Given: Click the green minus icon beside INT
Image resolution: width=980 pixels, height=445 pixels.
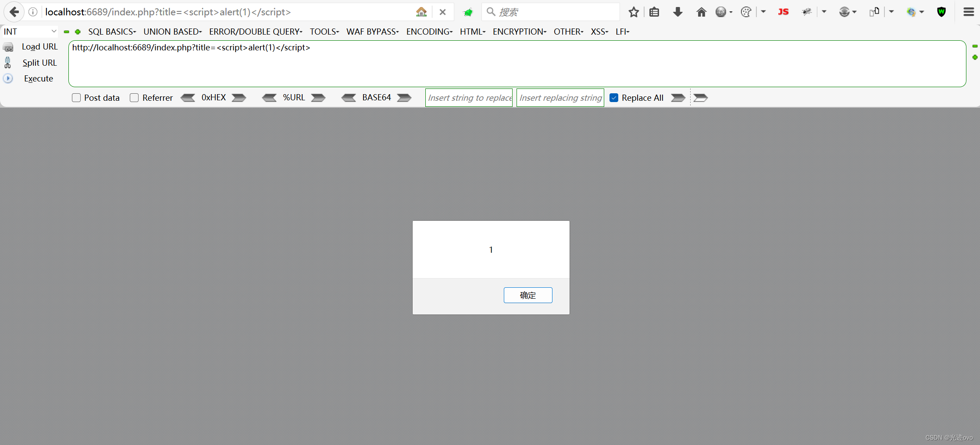Looking at the screenshot, I should [x=67, y=32].
